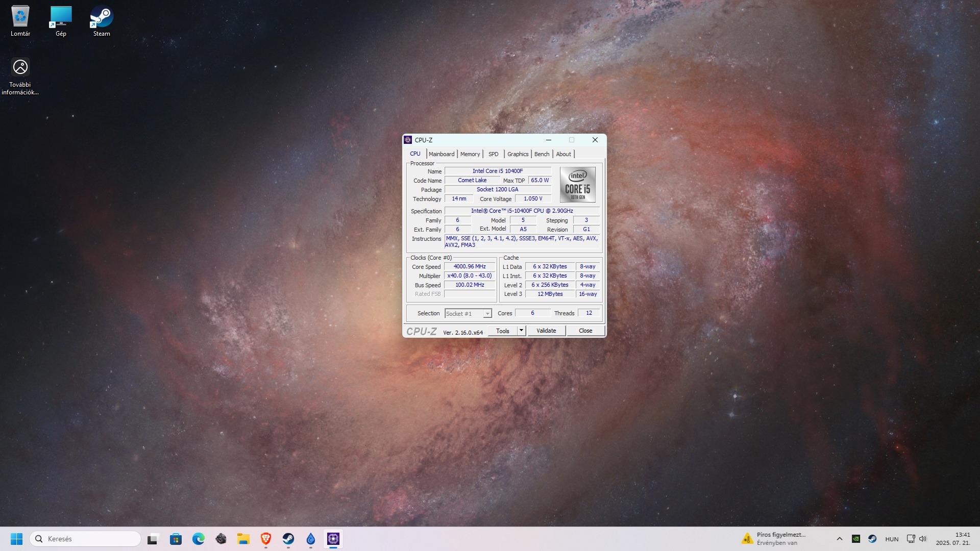The height and width of the screenshot is (551, 980).
Task: Click the CPU-Z taskbar icon
Action: (333, 539)
